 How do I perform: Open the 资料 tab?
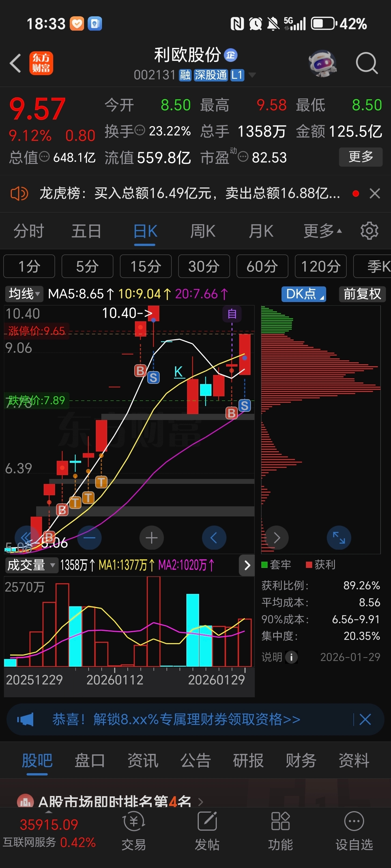click(x=354, y=760)
